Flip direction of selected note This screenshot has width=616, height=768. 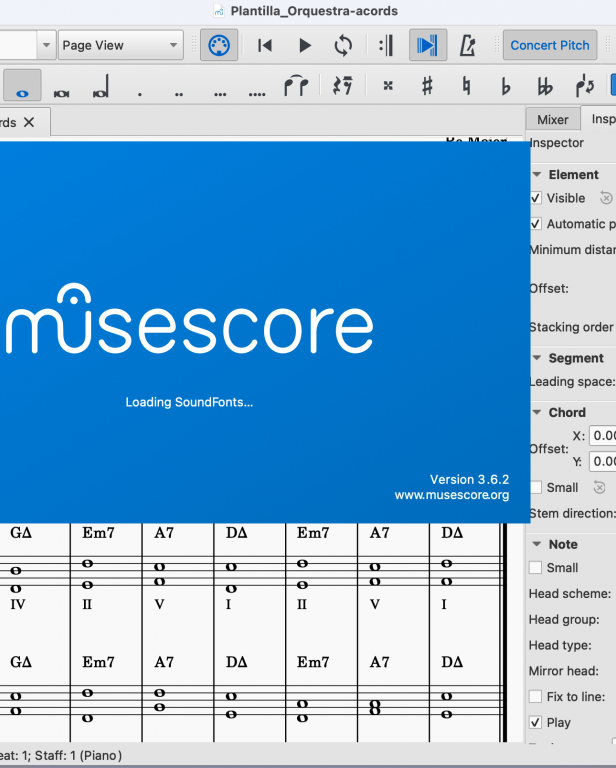coord(585,86)
